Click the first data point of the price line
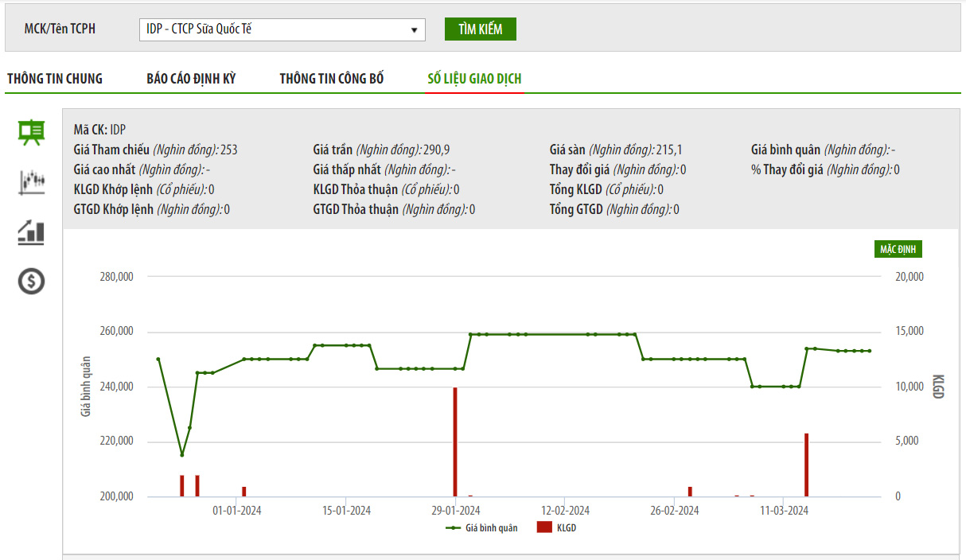The width and height of the screenshot is (966, 560). click(x=158, y=360)
